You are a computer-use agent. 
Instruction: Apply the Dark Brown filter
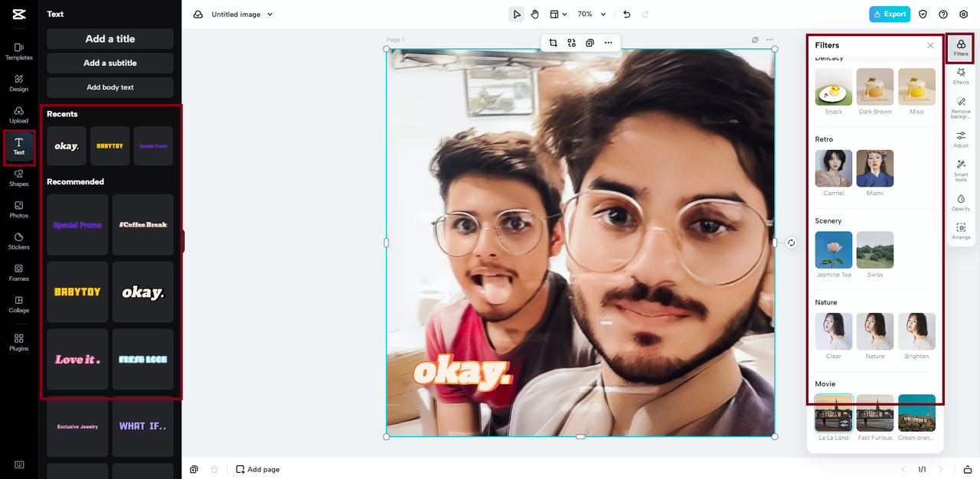875,87
